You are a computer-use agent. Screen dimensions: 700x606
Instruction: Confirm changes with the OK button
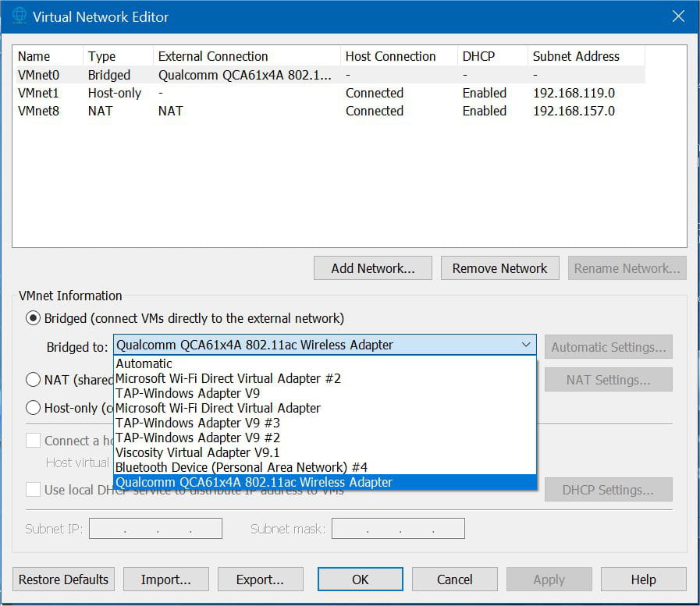click(360, 579)
